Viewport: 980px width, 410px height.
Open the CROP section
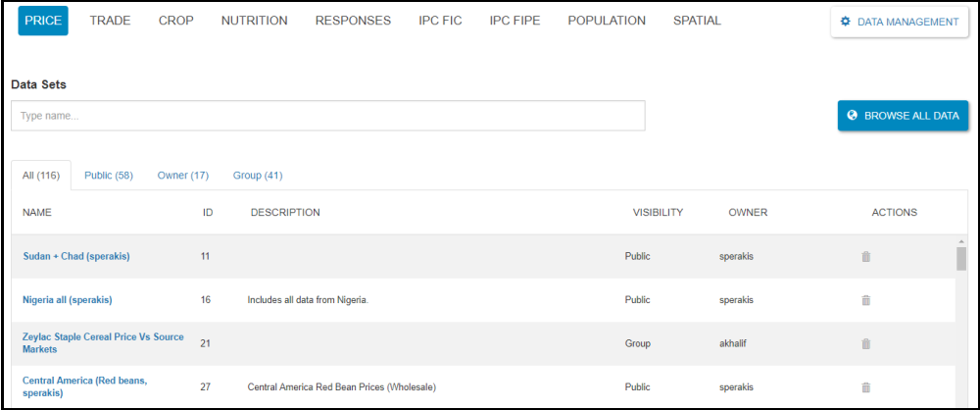(175, 21)
